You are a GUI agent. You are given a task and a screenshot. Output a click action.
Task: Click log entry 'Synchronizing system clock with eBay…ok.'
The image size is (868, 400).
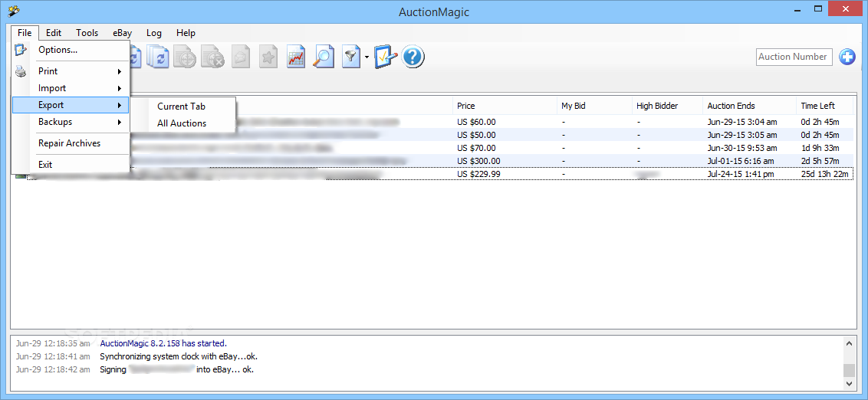pyautogui.click(x=179, y=357)
